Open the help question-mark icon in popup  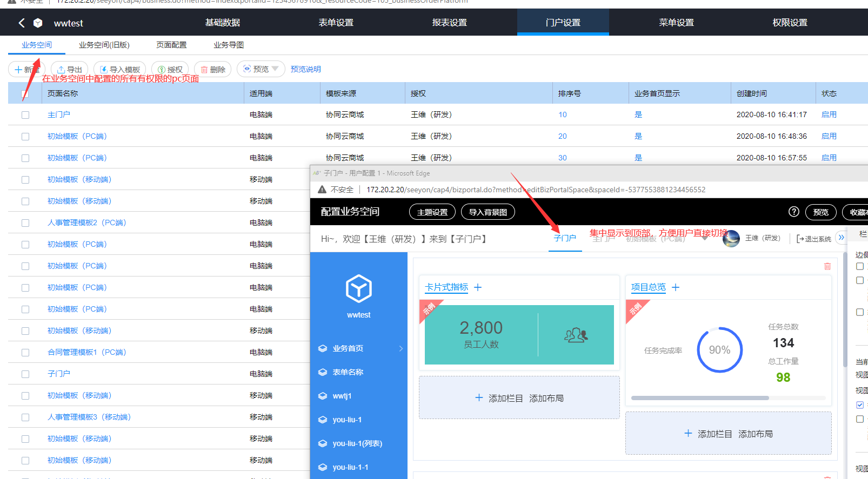794,212
